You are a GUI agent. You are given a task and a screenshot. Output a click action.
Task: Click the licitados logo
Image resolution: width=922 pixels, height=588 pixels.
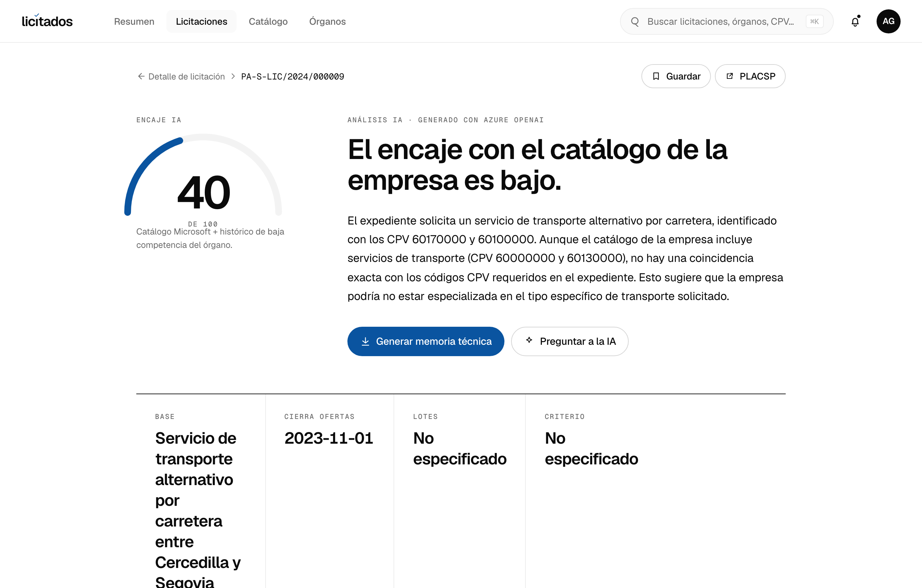(47, 21)
